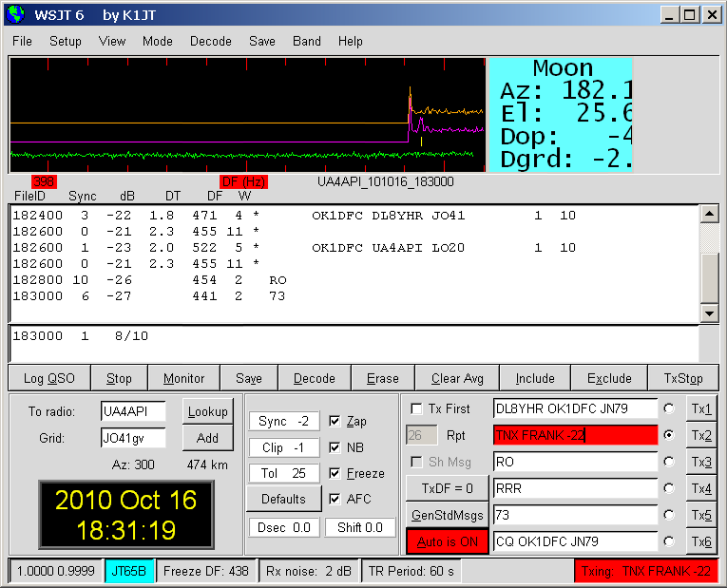Click the Tx6 button
Screen dimensions: 727x588
[x=701, y=541]
